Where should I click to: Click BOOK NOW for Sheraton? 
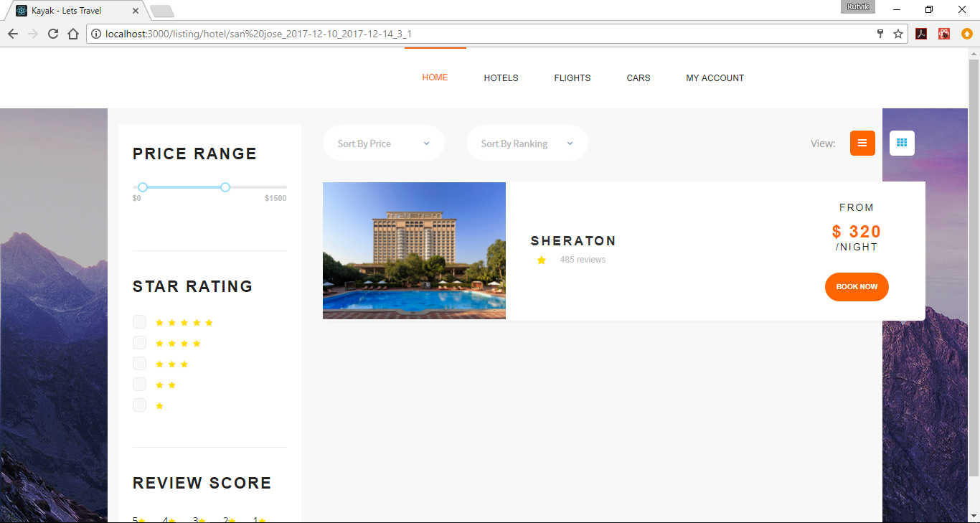pos(857,287)
